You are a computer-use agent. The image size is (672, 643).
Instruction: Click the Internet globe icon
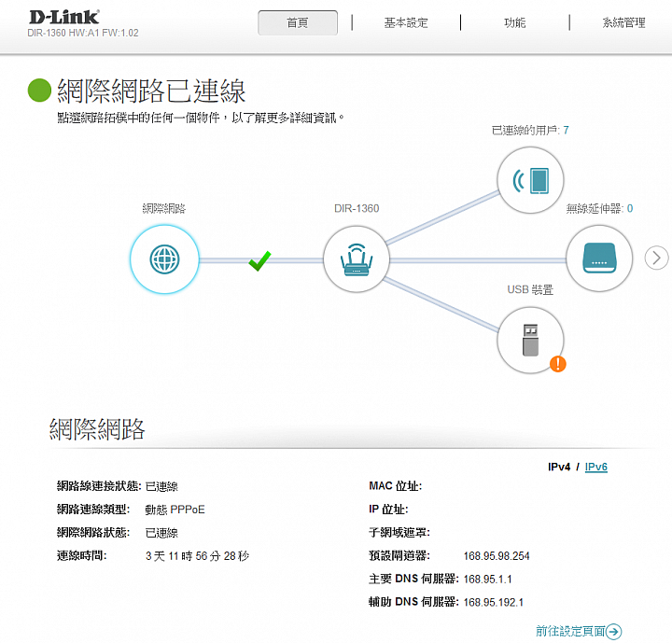(x=164, y=259)
